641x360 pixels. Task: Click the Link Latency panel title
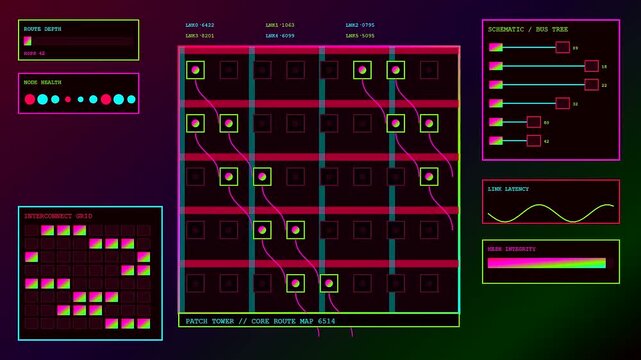coord(508,189)
